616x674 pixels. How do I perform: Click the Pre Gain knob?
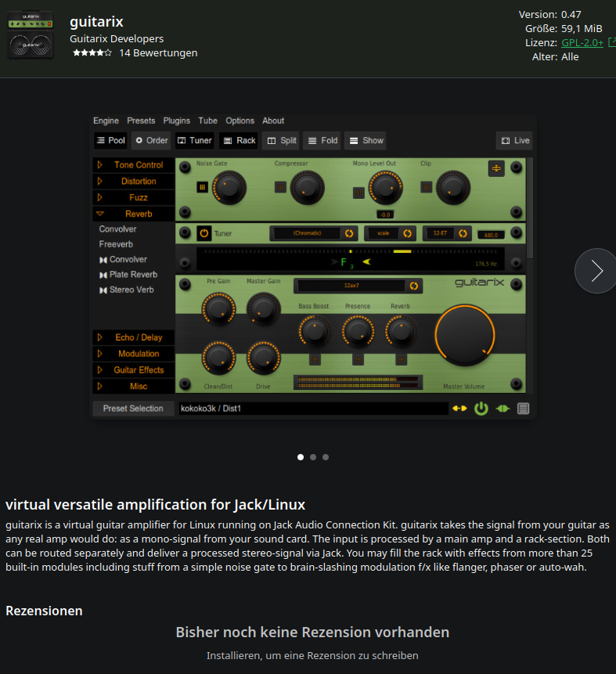tap(218, 309)
